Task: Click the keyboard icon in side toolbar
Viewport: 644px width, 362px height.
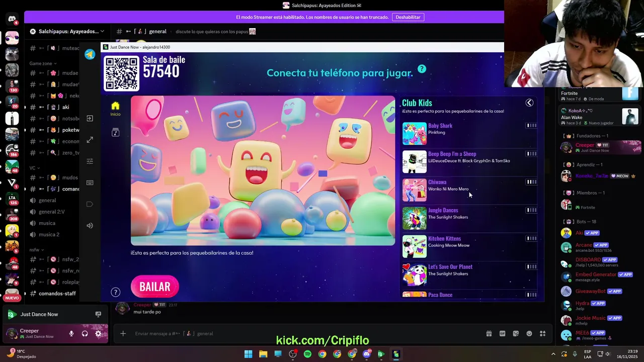Action: point(90,183)
